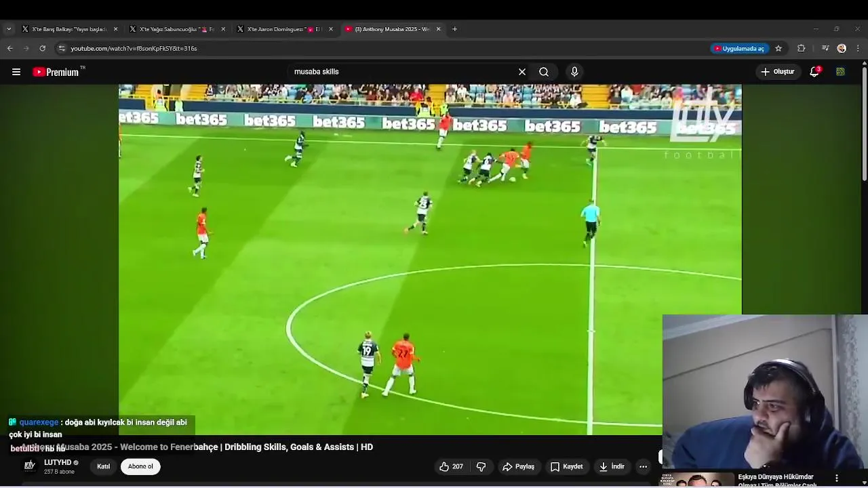
Task: Open the YouTube hamburger guide menu
Action: (x=16, y=72)
